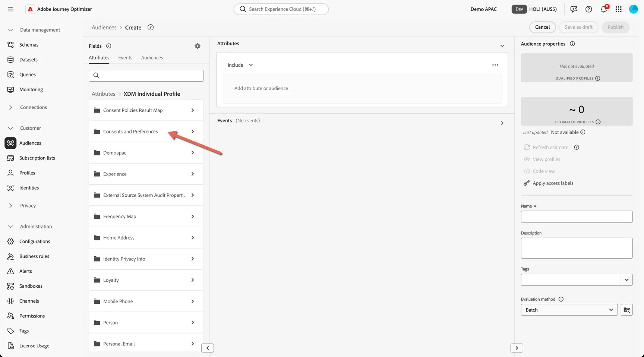The image size is (644, 357).
Task: Collapse the right properties panel arrow
Action: tap(517, 348)
